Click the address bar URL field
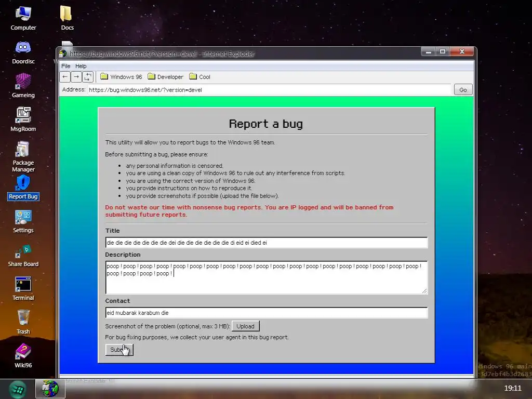 pyautogui.click(x=270, y=90)
